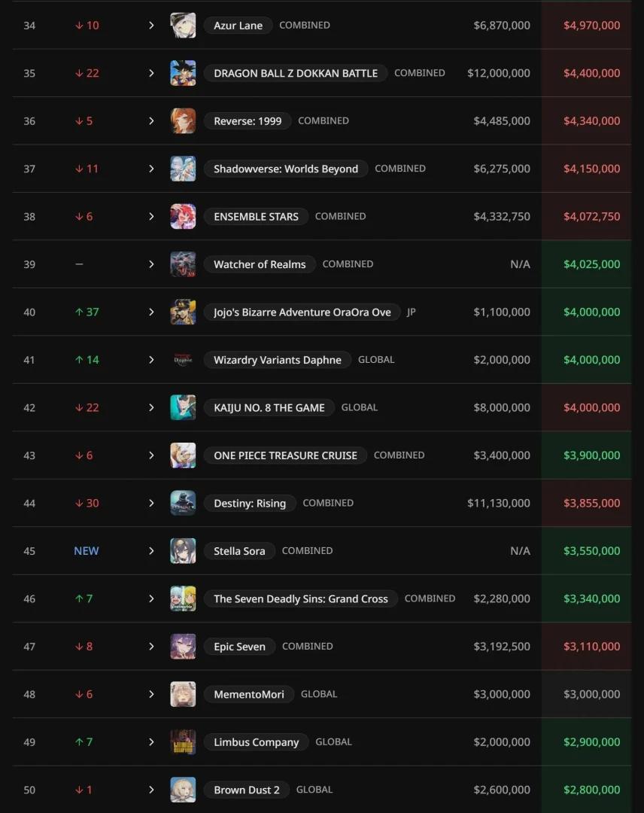Expand the Wizardry Variants Daphne row chevron
This screenshot has height=813, width=644.
pos(151,360)
